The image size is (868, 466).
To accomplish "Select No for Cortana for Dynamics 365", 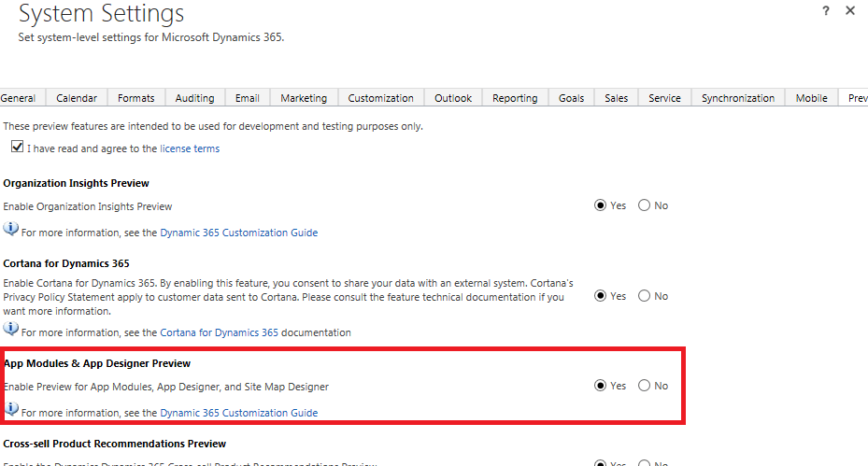I will tap(644, 295).
